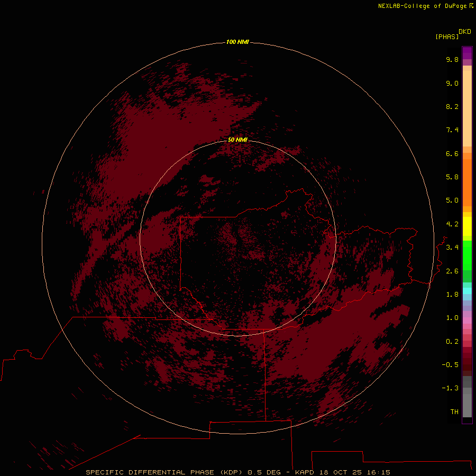The width and height of the screenshot is (476, 476).
Task: Click the 18 OCT 25 date text
Action: point(341,472)
